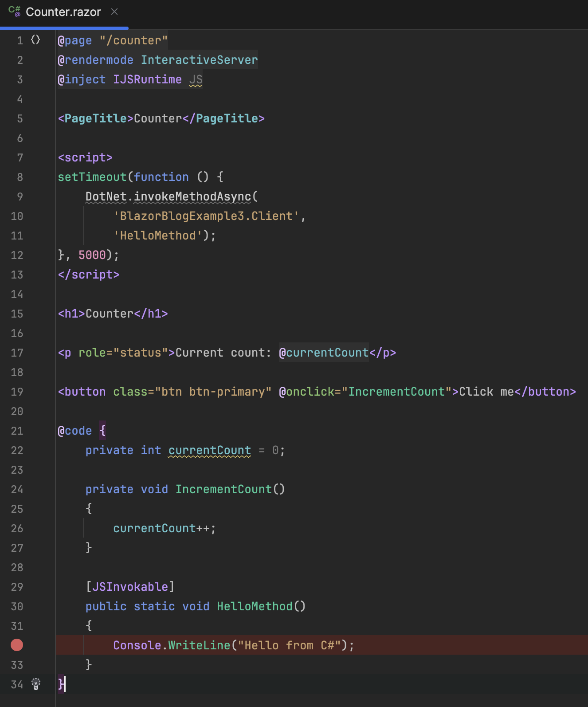Click setTimeout on line 8
The image size is (588, 707).
point(92,177)
